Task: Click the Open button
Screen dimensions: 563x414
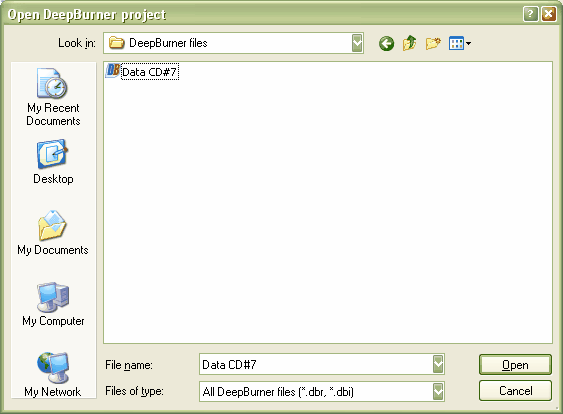Action: [x=515, y=364]
